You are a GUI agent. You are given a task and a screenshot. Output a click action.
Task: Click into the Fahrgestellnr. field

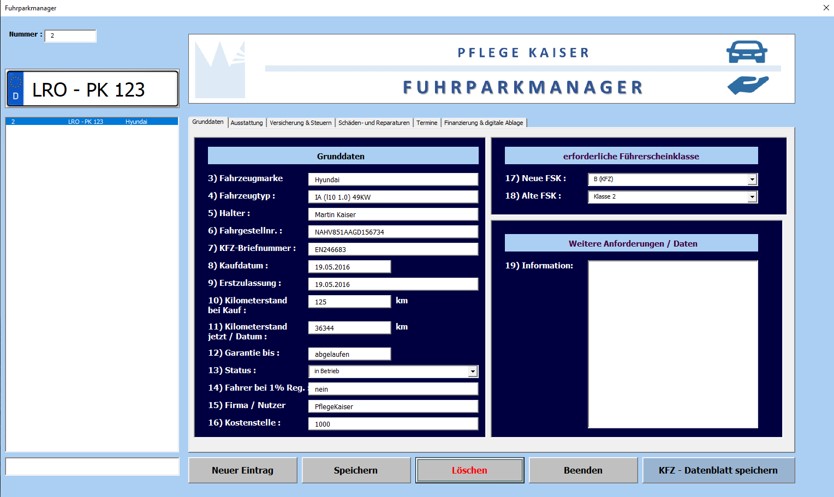[x=392, y=232]
